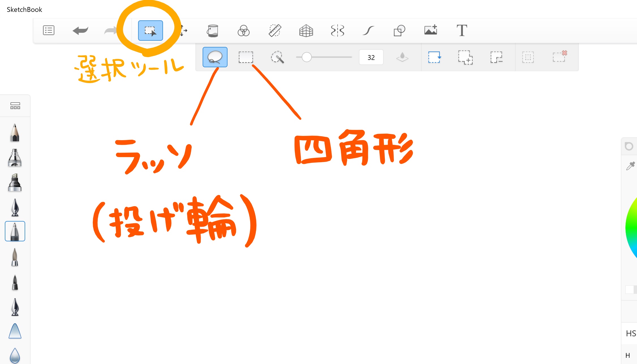Screen dimensions: 637x364
Task: Select the Airbrush in brush palette
Action: click(x=15, y=158)
